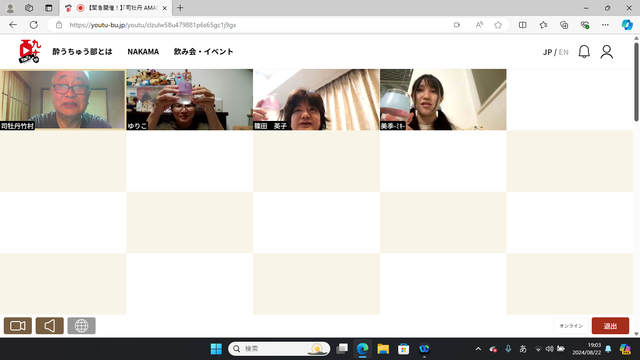The width and height of the screenshot is (640, 360).
Task: Select the ゆりこ video thumbnail
Action: [x=189, y=100]
